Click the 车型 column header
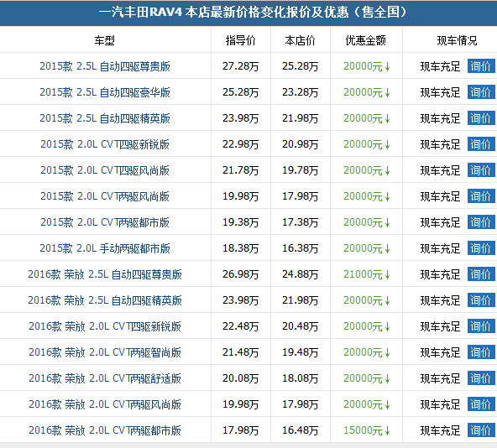 [105, 40]
